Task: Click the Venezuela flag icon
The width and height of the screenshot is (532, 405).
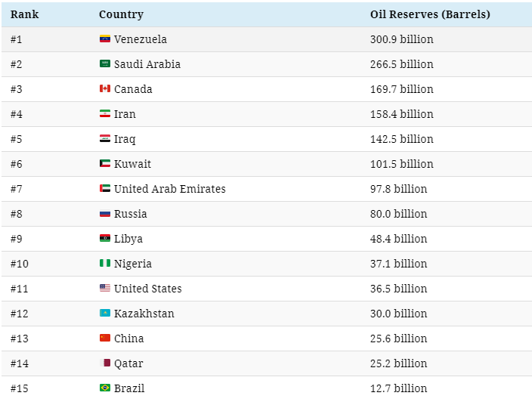Action: coord(105,39)
